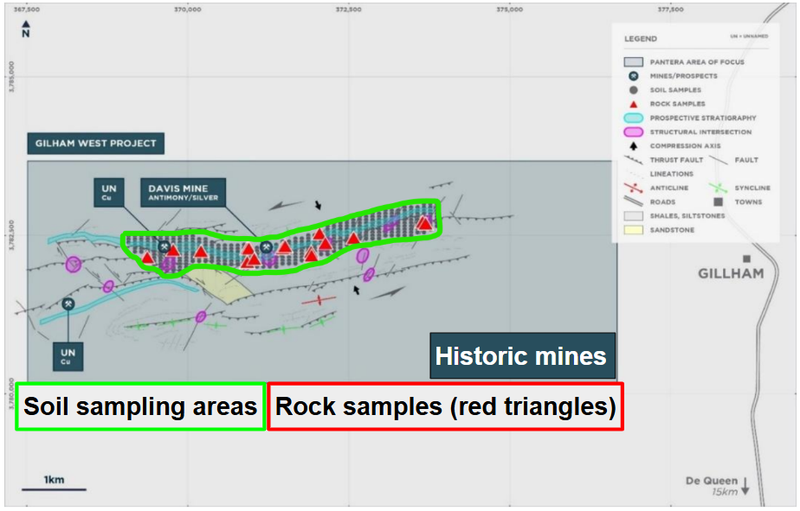Viewport: 800px width, 511px height.
Task: Click the green Soil sampling areas caption
Action: (x=140, y=407)
